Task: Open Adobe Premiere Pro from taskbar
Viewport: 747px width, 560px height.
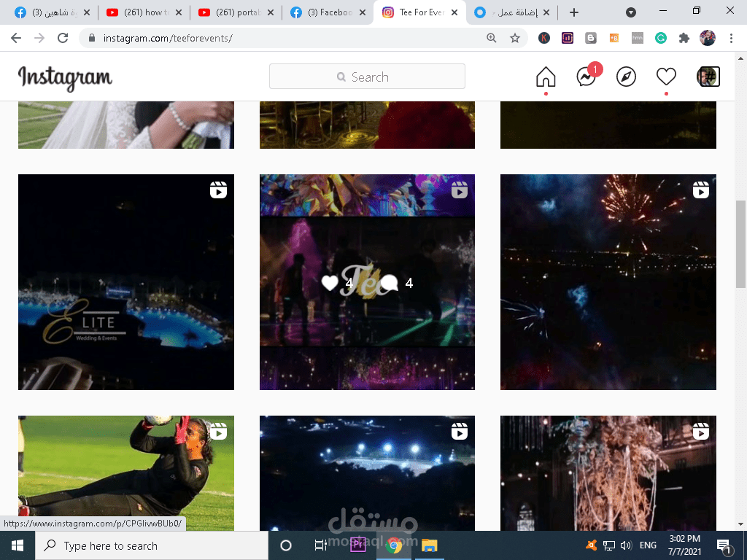Action: (x=357, y=545)
